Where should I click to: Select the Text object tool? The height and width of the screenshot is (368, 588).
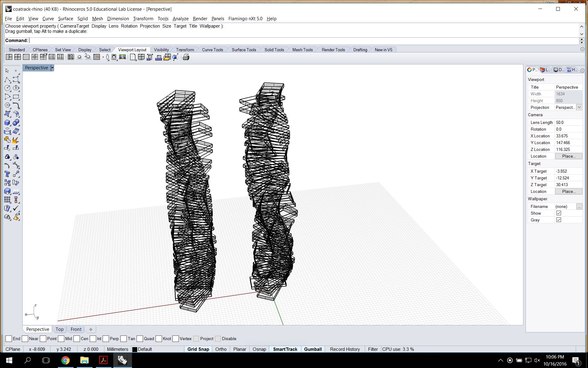(x=7, y=174)
